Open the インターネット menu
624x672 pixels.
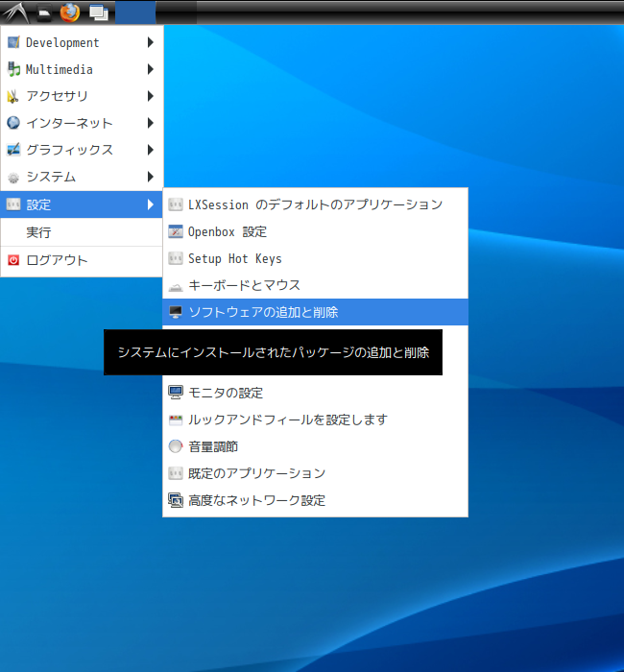pyautogui.click(x=82, y=123)
